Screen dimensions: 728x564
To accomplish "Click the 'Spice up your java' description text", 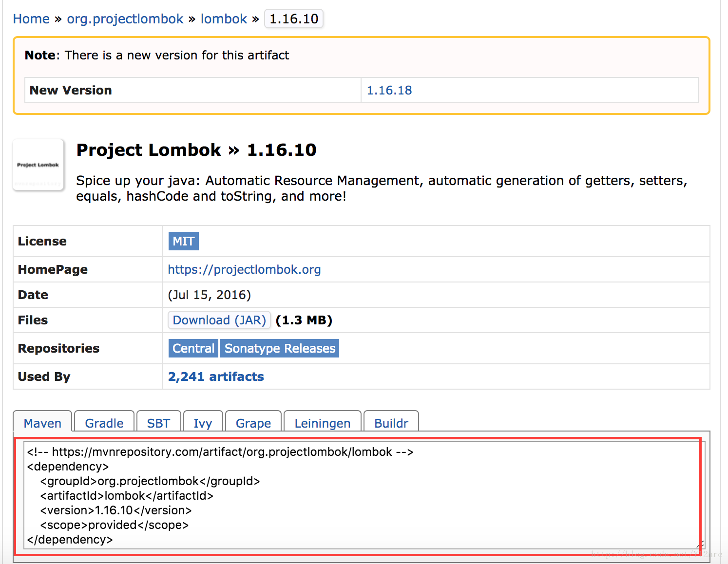I will click(382, 188).
